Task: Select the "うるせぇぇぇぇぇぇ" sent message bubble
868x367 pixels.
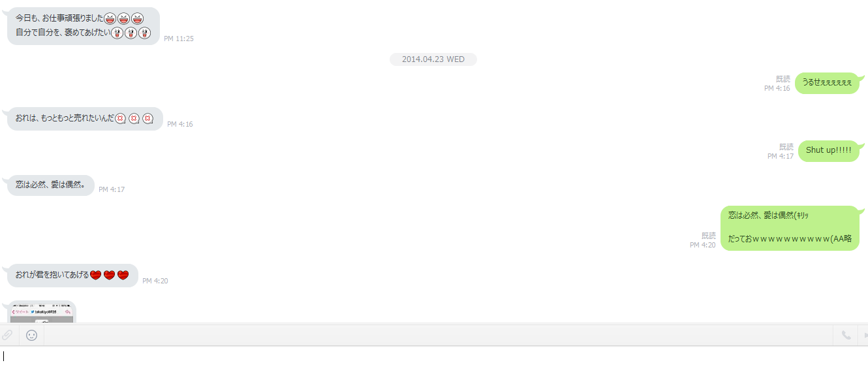Action: tap(827, 83)
